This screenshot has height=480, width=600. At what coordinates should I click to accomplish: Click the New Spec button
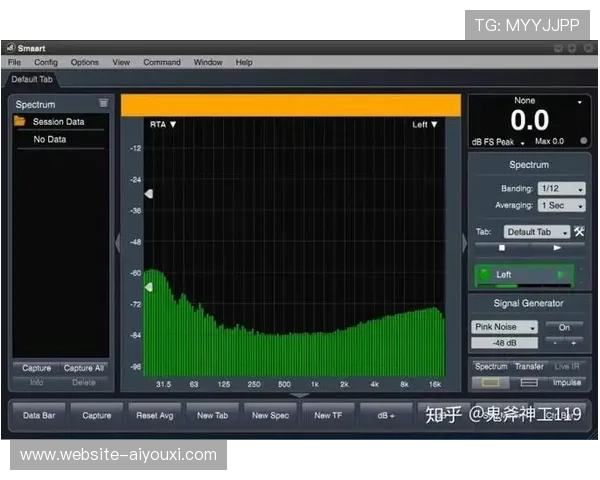click(x=270, y=415)
